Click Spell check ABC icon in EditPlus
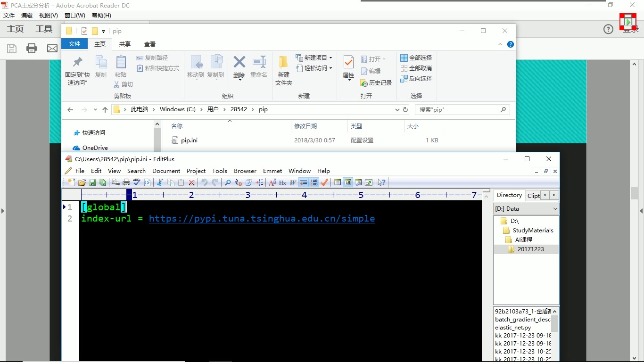The height and width of the screenshot is (362, 644). [137, 182]
